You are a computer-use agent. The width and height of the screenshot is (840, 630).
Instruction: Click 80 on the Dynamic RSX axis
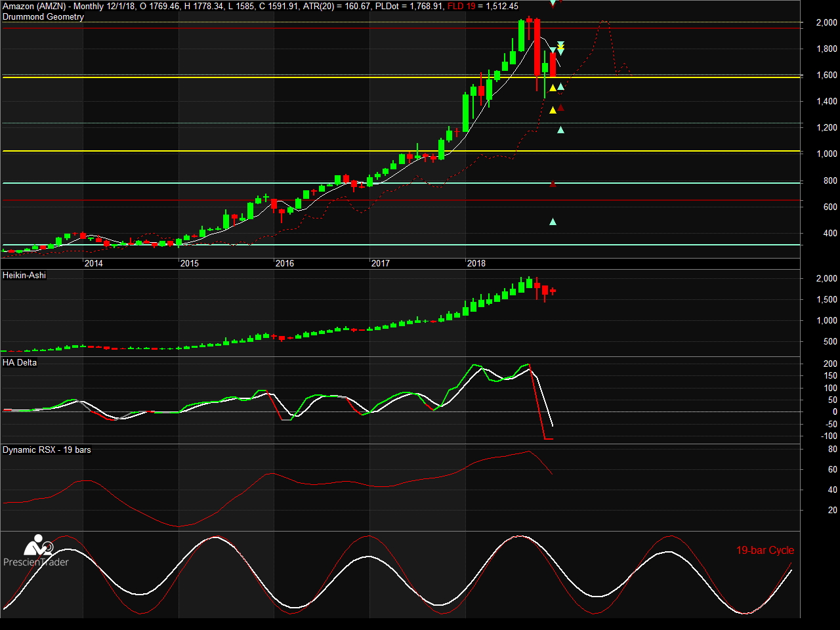tap(833, 449)
